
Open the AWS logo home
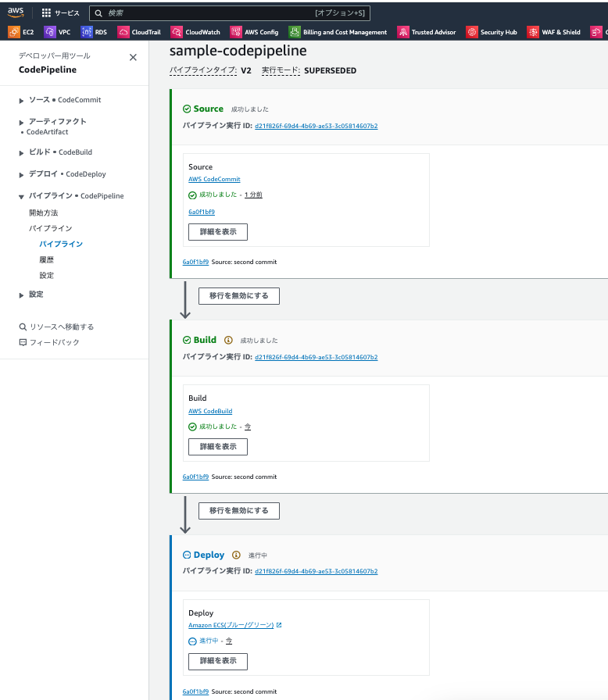[x=16, y=12]
